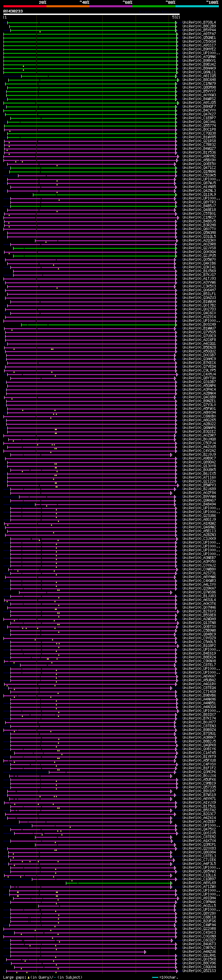Select the UniRef100_Q8YTQ0 label

[x=199, y=378]
